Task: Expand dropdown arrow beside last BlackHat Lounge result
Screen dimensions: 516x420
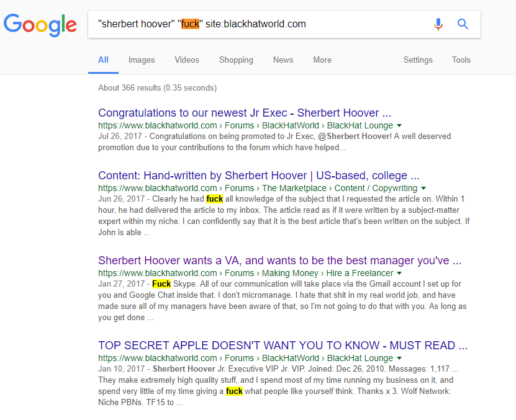Action: [399, 358]
